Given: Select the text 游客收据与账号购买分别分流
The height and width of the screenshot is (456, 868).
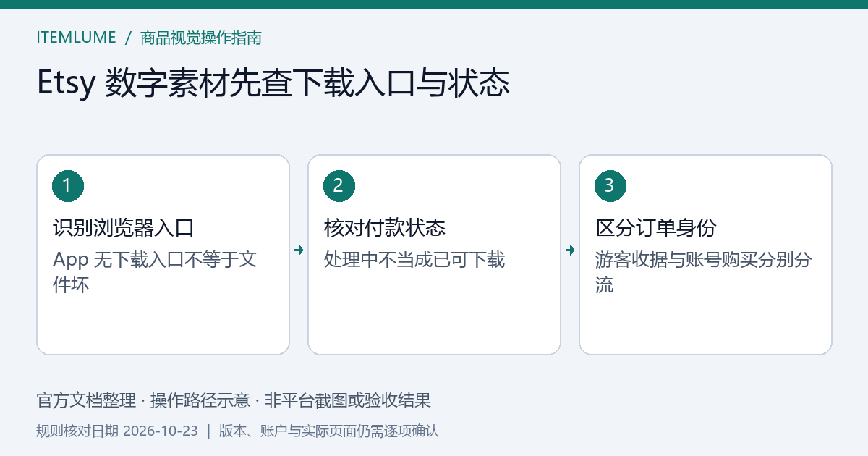Looking at the screenshot, I should point(703,271).
